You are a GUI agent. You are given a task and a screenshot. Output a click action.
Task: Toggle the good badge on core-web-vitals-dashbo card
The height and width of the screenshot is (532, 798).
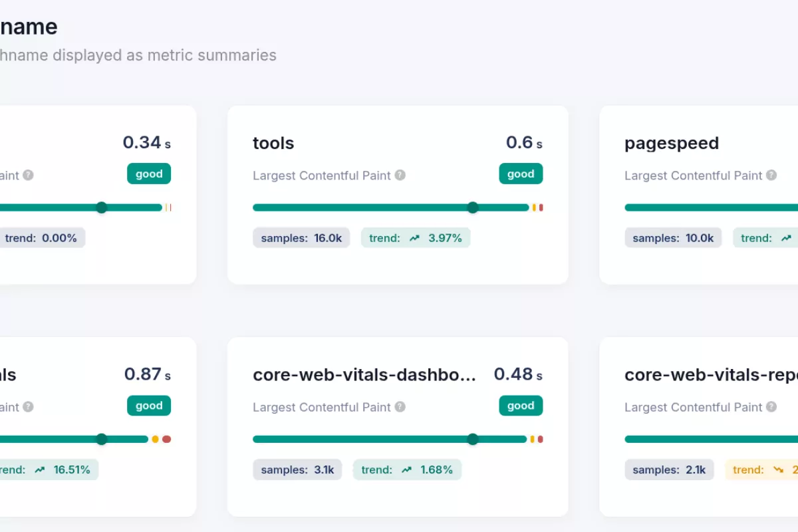pyautogui.click(x=521, y=406)
